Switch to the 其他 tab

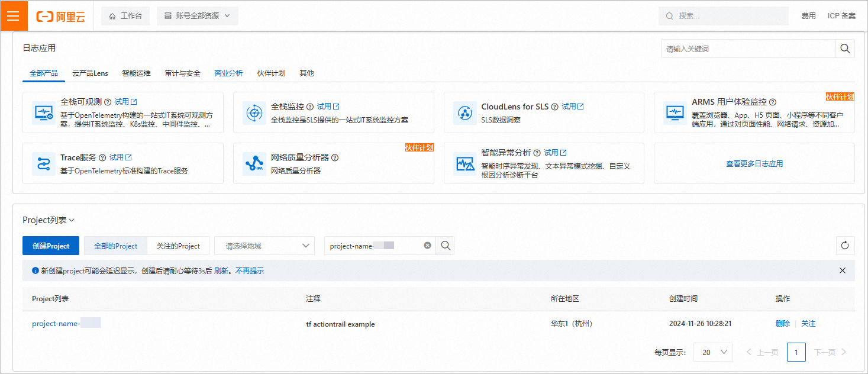pos(306,73)
